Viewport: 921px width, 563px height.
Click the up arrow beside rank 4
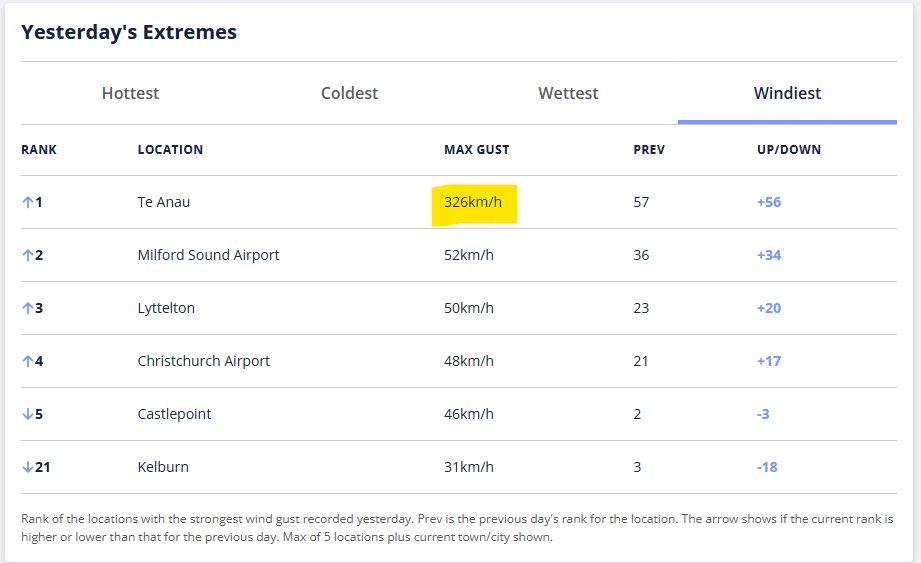[28, 360]
